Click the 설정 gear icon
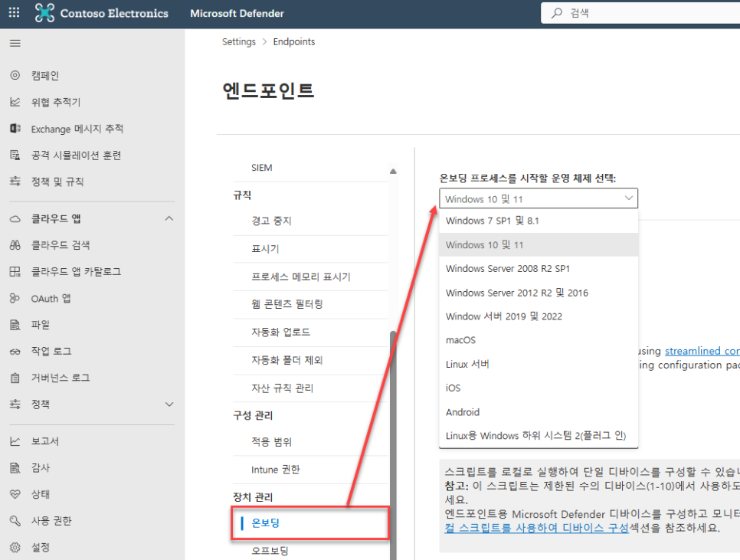 coord(15,547)
